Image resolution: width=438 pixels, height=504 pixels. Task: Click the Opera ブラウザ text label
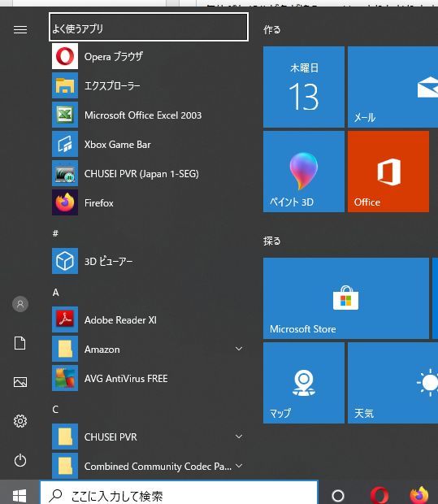pos(114,57)
